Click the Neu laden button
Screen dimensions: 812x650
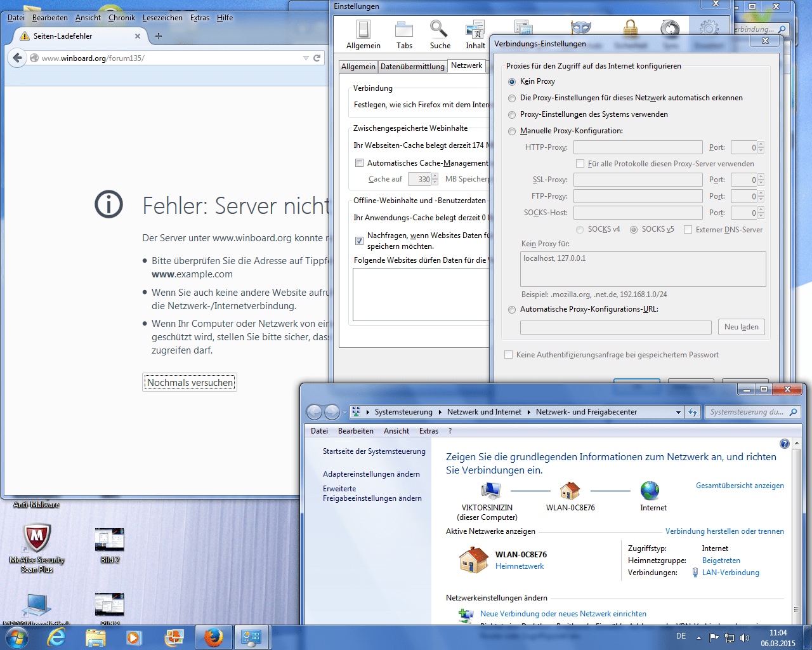tap(742, 327)
